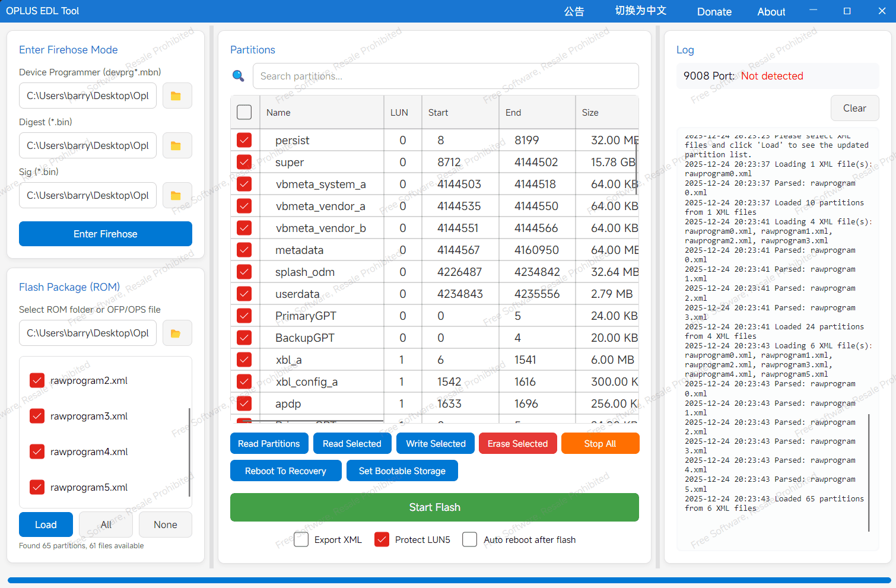Maximize the OPLUS EDL Tool window
This screenshot has width=896, height=588.
(847, 11)
